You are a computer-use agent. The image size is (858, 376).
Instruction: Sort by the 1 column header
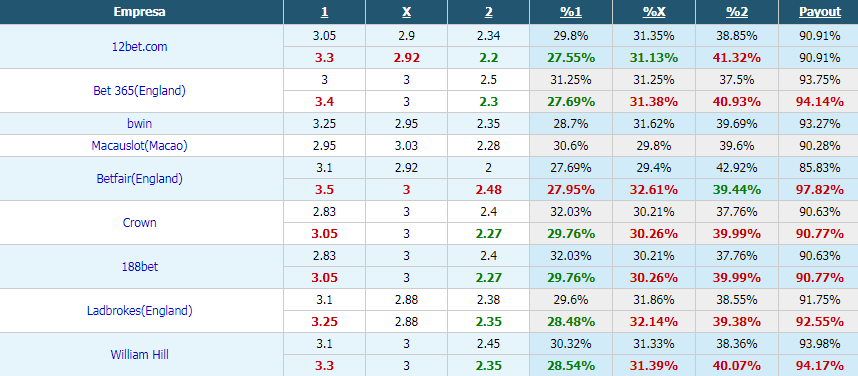324,11
